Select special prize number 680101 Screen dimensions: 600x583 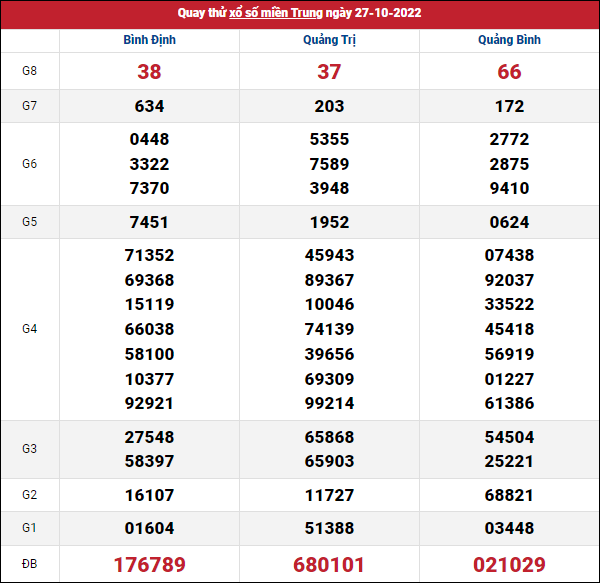coord(329,564)
